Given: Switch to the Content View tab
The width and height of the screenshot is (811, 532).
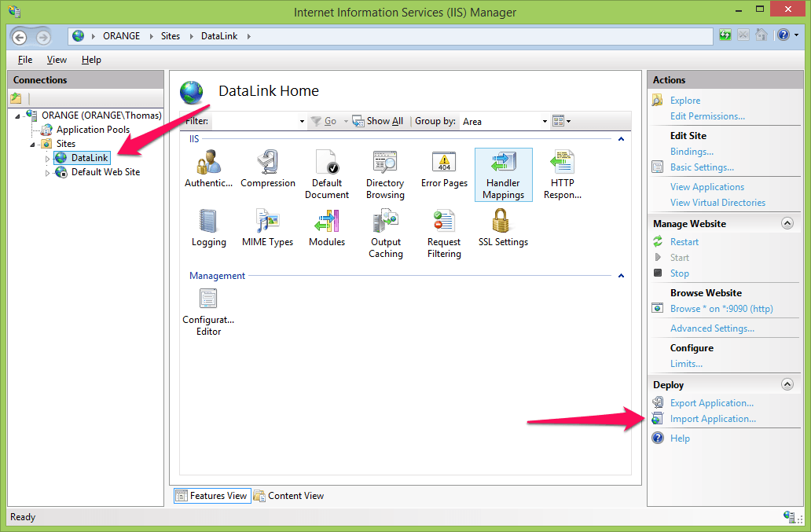Looking at the screenshot, I should coord(288,496).
